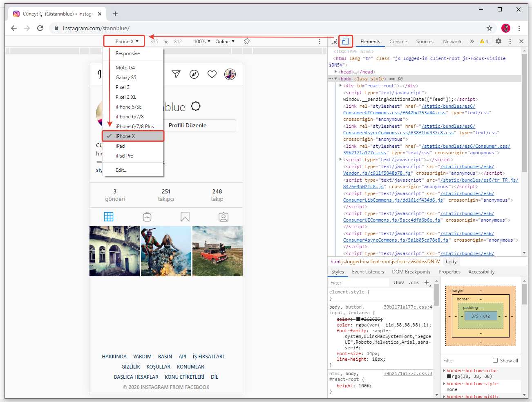Open Instagram direct messages paper plane icon
This screenshot has height=402, width=532.
tap(176, 74)
